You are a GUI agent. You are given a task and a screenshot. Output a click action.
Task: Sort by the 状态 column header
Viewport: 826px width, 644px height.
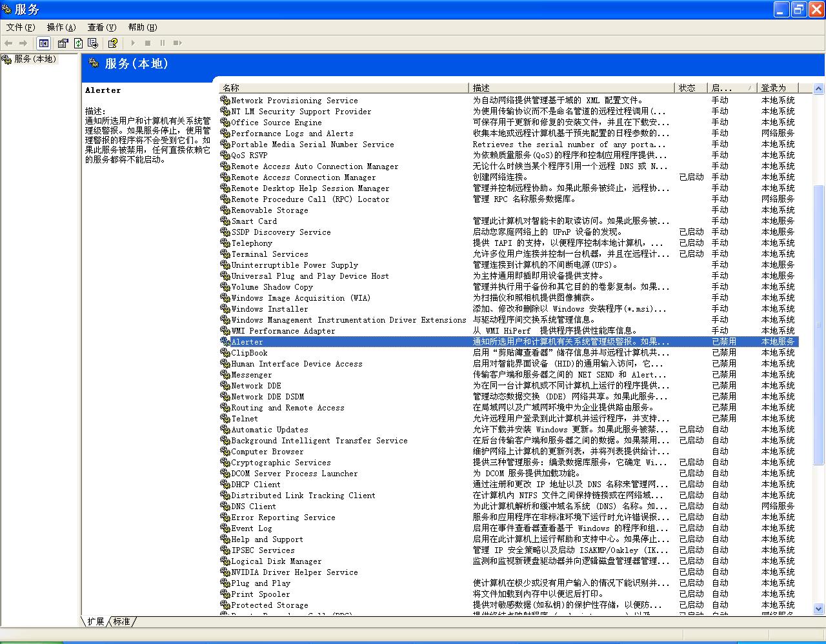click(691, 88)
